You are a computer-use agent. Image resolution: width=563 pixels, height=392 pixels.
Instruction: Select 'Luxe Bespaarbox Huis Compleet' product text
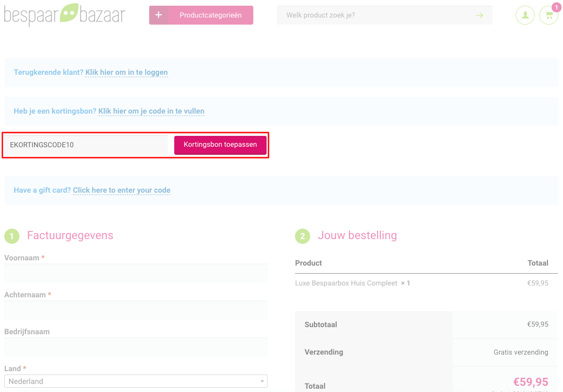pyautogui.click(x=346, y=283)
